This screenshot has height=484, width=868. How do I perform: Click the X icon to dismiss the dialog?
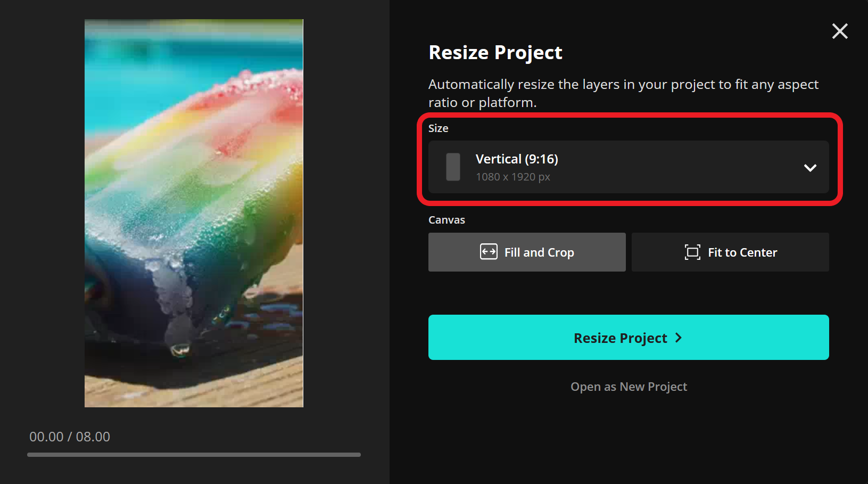840,31
